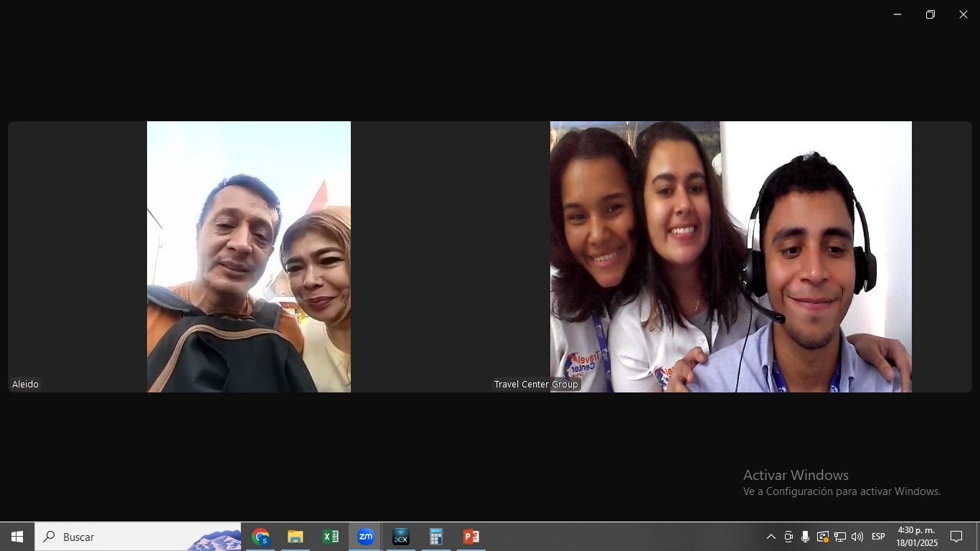
Task: Select Aleido's video tile
Action: (248, 257)
